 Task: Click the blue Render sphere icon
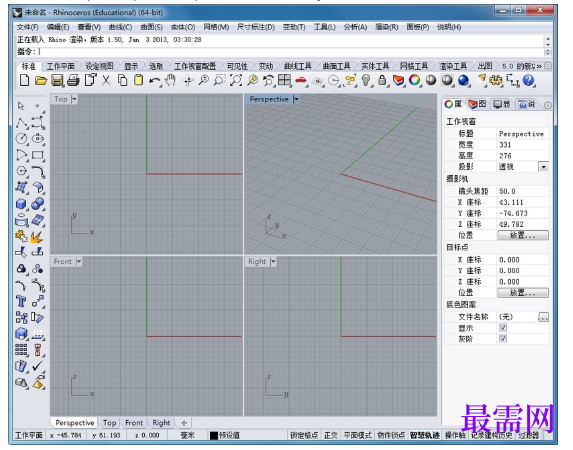coord(463,80)
